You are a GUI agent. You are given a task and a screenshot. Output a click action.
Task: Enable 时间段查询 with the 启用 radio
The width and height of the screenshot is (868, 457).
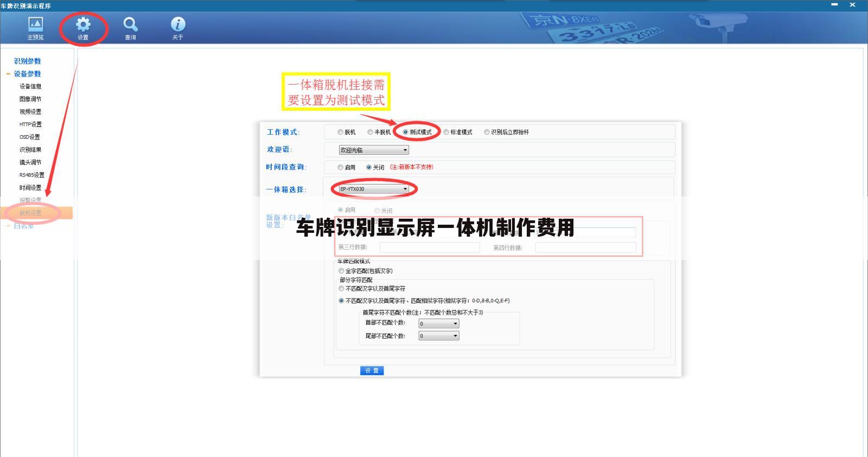341,167
